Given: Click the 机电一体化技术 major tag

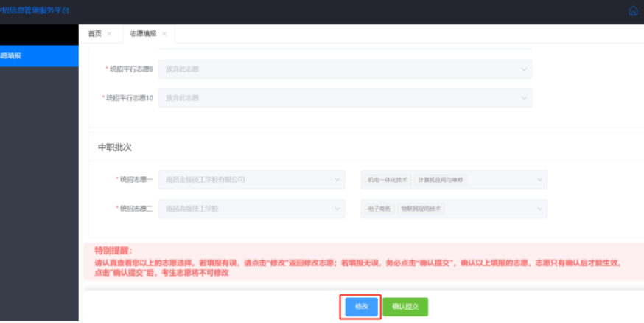Looking at the screenshot, I should (388, 179).
